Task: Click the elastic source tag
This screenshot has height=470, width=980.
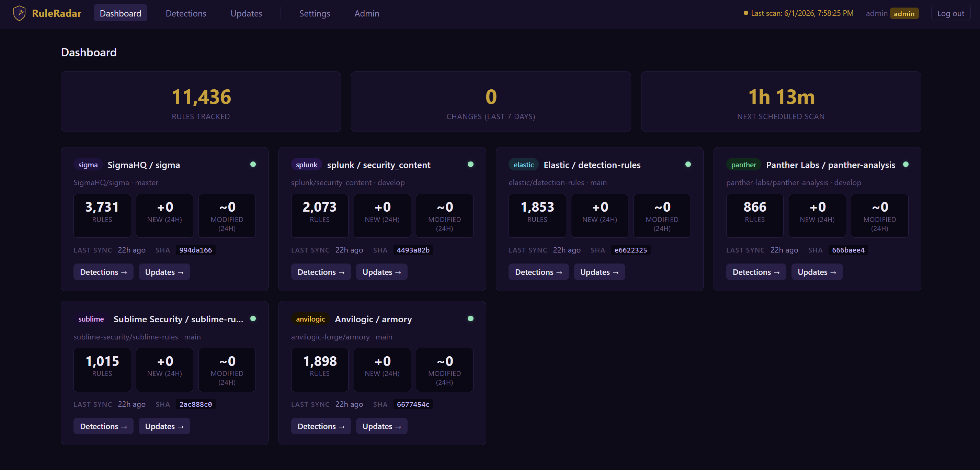Action: click(x=523, y=165)
